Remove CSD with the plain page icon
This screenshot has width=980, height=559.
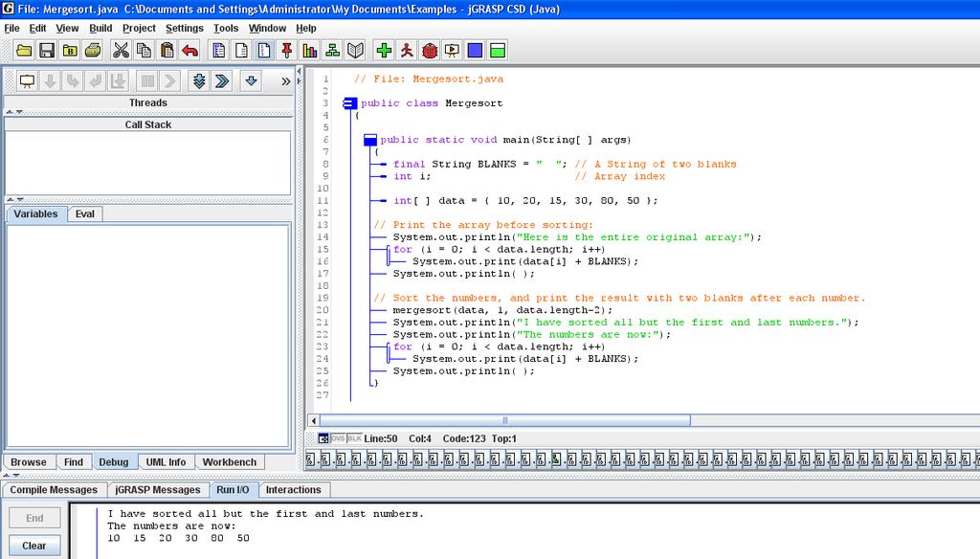tap(241, 50)
